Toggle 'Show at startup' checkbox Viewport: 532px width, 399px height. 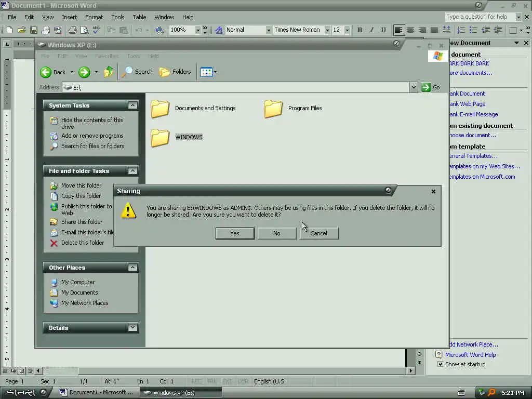coord(441,364)
